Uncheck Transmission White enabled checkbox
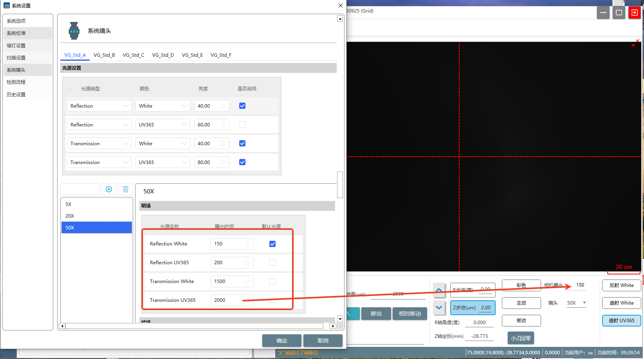 tap(242, 143)
